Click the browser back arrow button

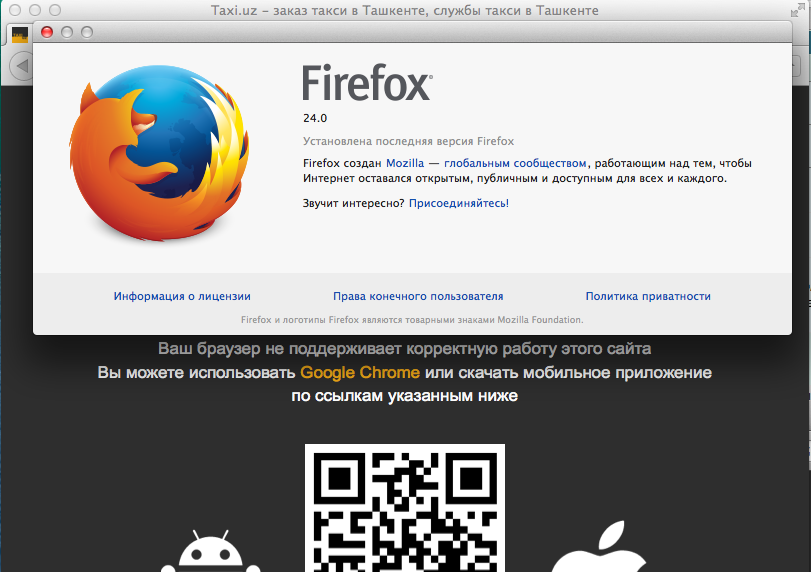pyautogui.click(x=22, y=66)
